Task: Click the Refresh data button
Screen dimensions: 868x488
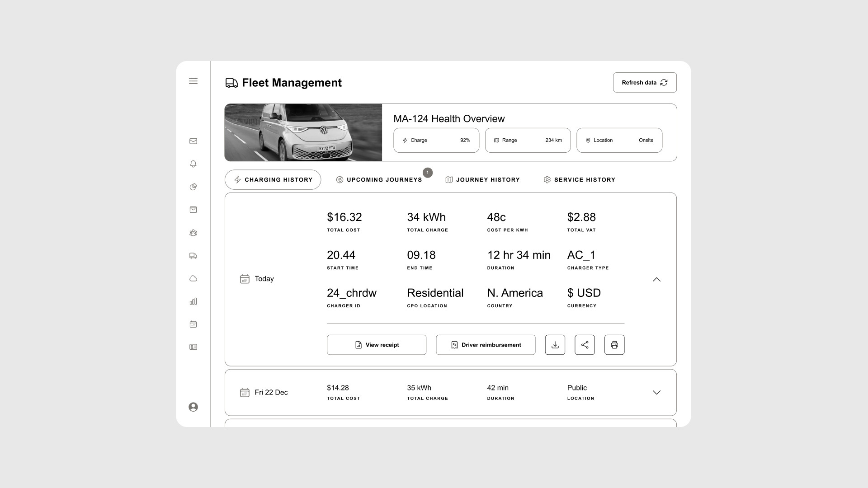Action: (644, 82)
